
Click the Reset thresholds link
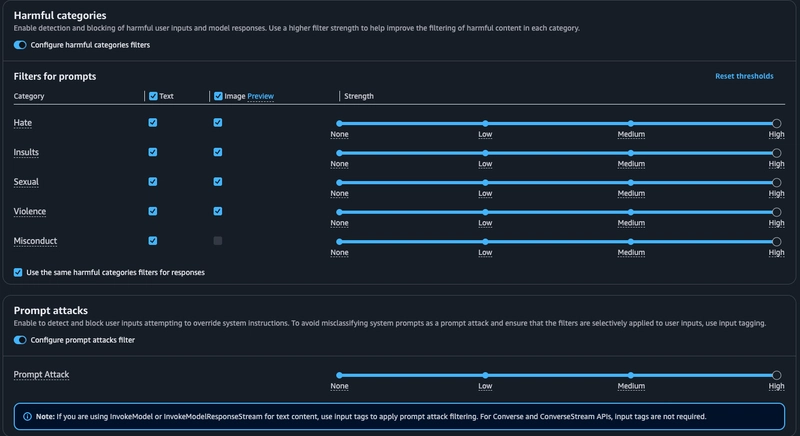coord(743,76)
